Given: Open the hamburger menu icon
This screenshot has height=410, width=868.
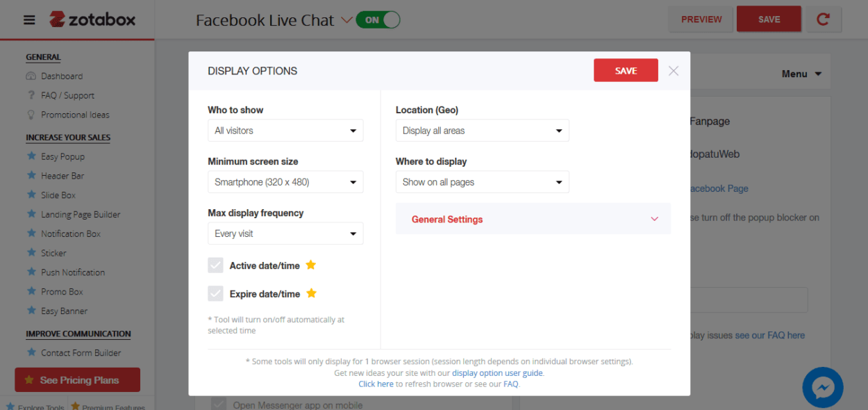Looking at the screenshot, I should coord(29,20).
